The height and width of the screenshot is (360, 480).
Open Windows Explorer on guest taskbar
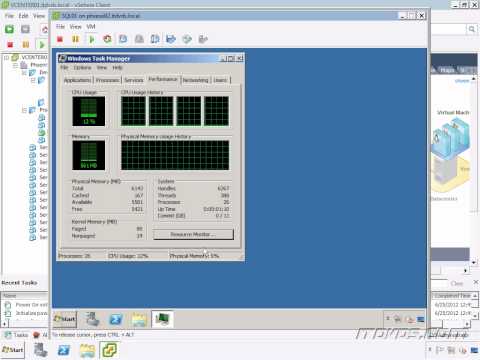139,319
